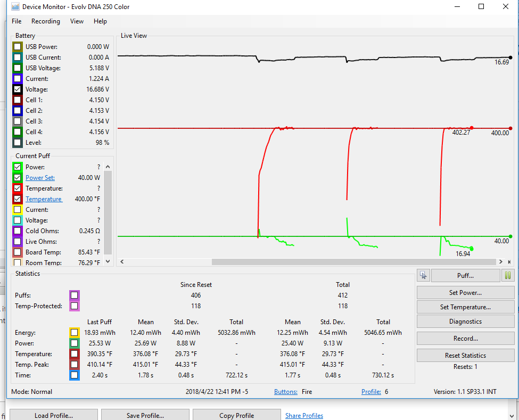Click left arrow of Live View scrollbar
Viewport: 519px width, 420px height.
pos(121,262)
